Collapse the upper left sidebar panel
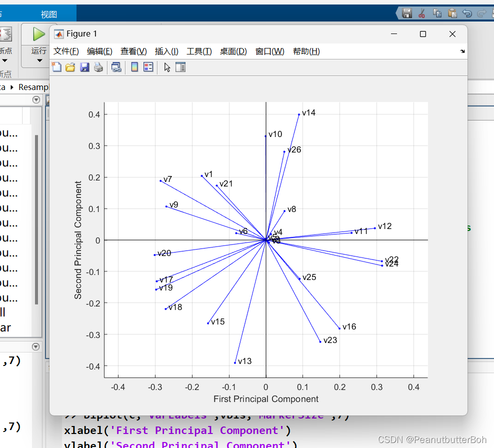This screenshot has width=494, height=448. [35, 99]
